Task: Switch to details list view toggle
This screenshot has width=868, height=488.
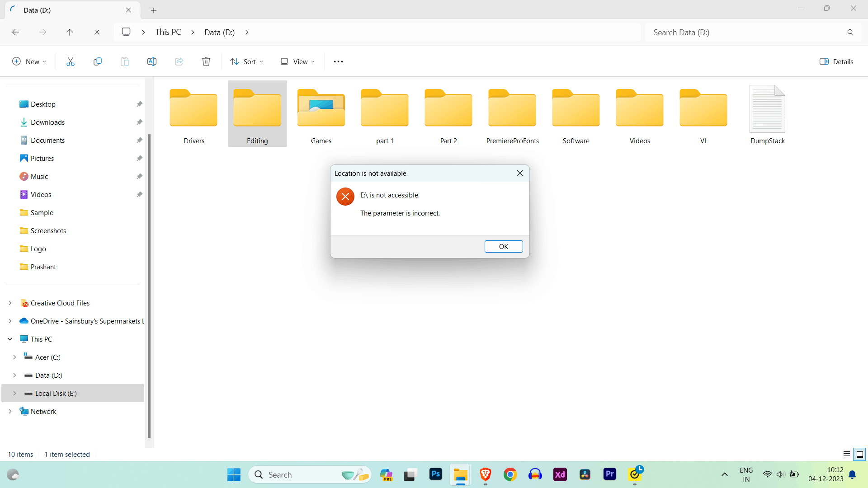Action: 847,455
